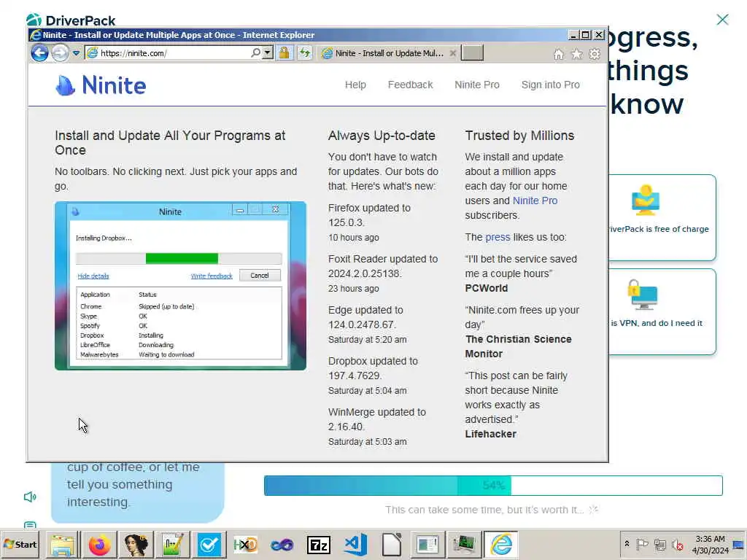Open the blue infinity-loop app in the taskbar
The height and width of the screenshot is (560, 747).
point(282,544)
